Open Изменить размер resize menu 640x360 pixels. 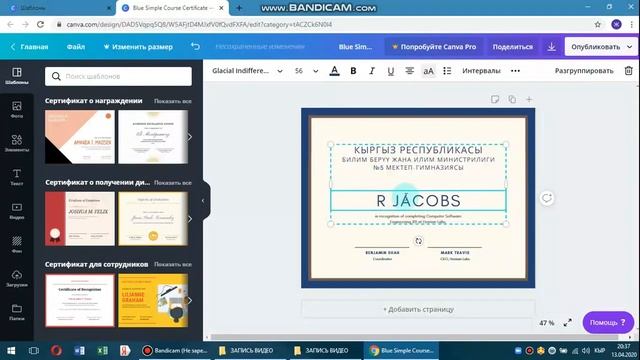138,47
